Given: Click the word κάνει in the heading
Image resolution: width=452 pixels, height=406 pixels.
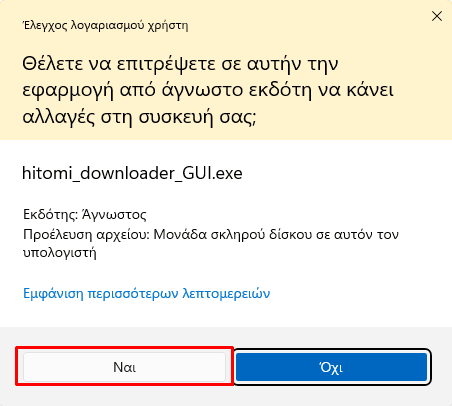Looking at the screenshot, I should [370, 90].
